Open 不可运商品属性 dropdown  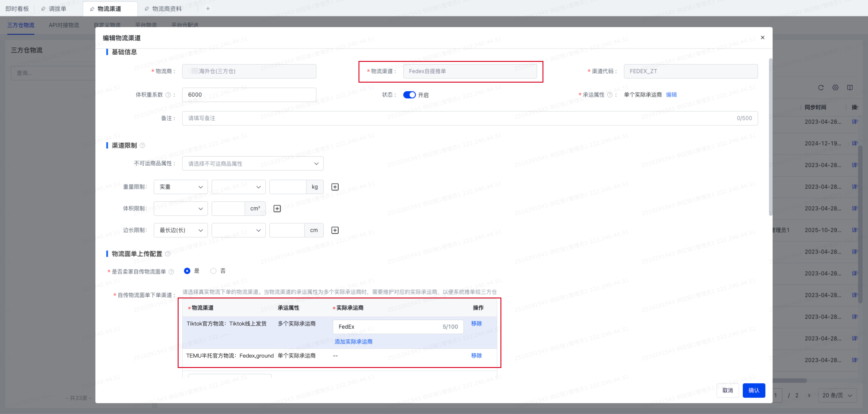tap(253, 164)
